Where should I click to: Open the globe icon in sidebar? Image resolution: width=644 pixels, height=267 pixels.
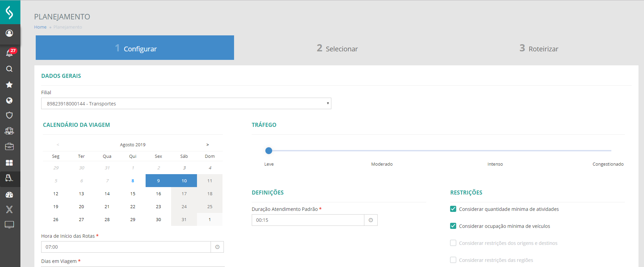10,100
